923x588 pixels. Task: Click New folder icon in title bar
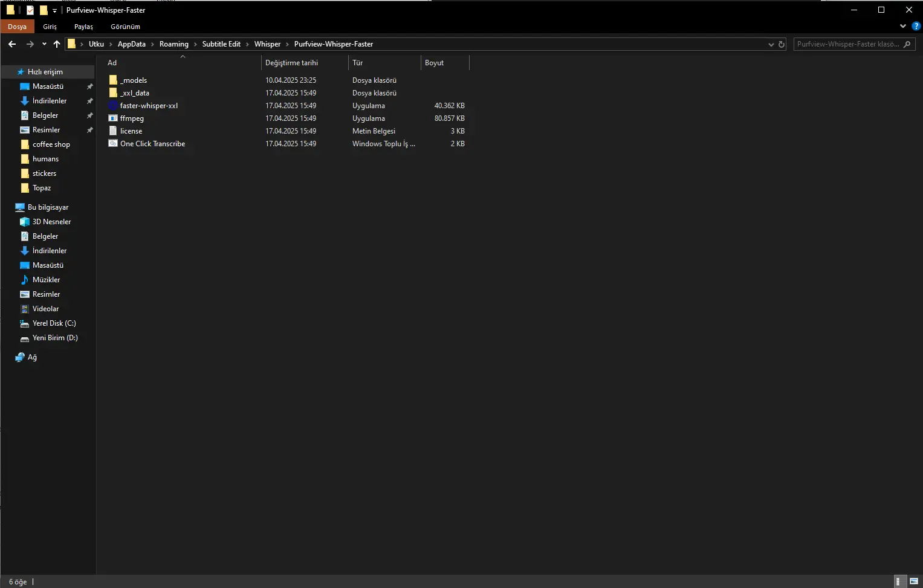coord(44,10)
